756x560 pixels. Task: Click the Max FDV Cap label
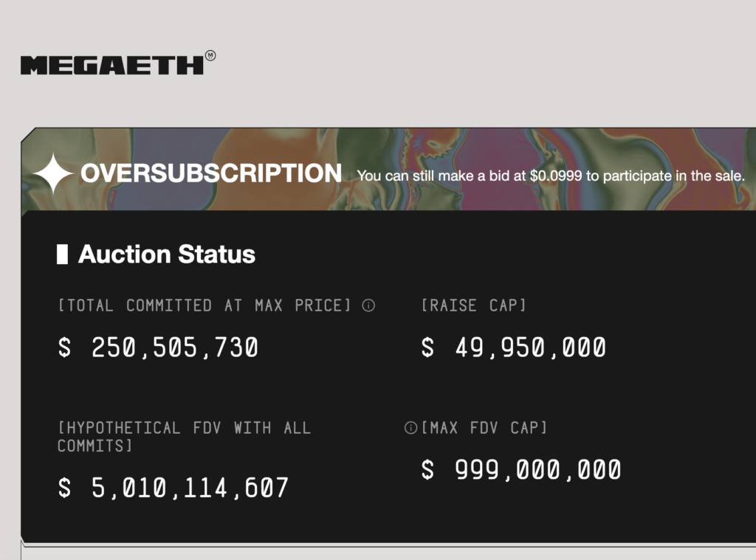(x=484, y=428)
